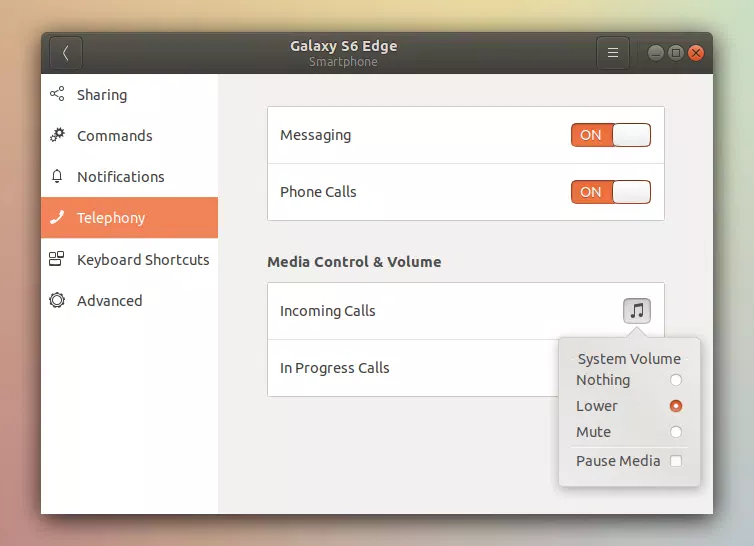This screenshot has width=754, height=546.
Task: Switch to Notifications settings page
Action: 129,177
